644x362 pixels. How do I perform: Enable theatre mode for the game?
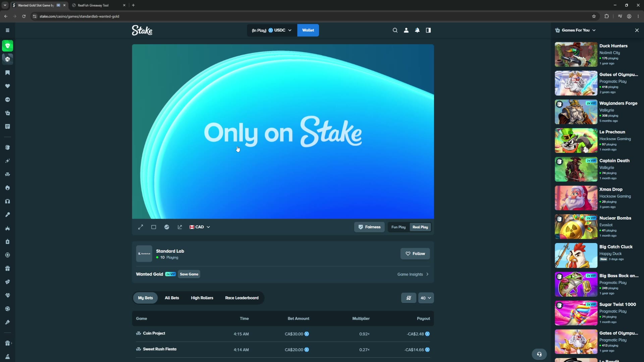pos(154,227)
